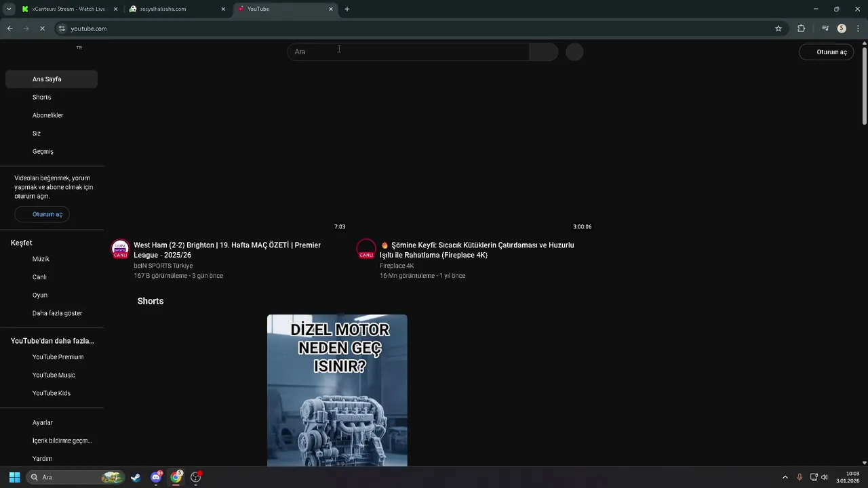Open the media control icon in toolbar

tap(825, 28)
